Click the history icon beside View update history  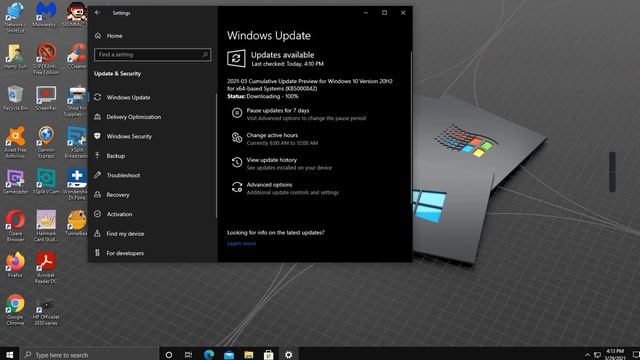click(237, 162)
